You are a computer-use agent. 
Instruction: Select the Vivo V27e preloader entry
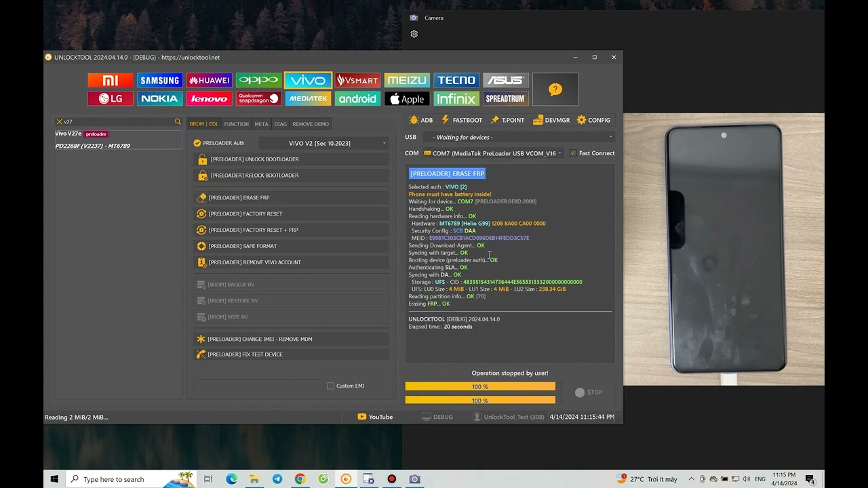(x=118, y=134)
